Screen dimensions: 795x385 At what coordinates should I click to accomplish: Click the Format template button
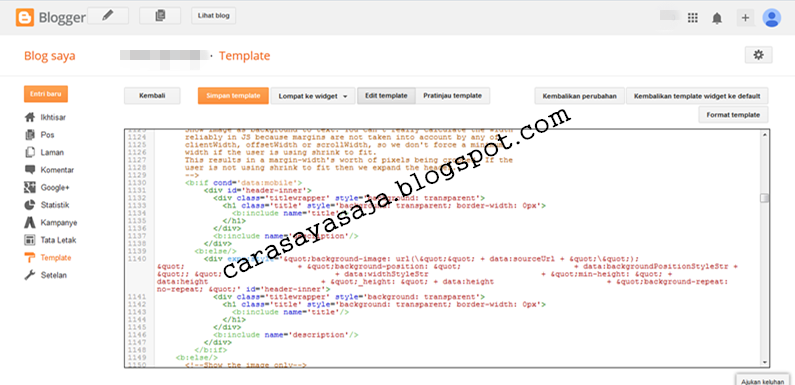click(733, 115)
